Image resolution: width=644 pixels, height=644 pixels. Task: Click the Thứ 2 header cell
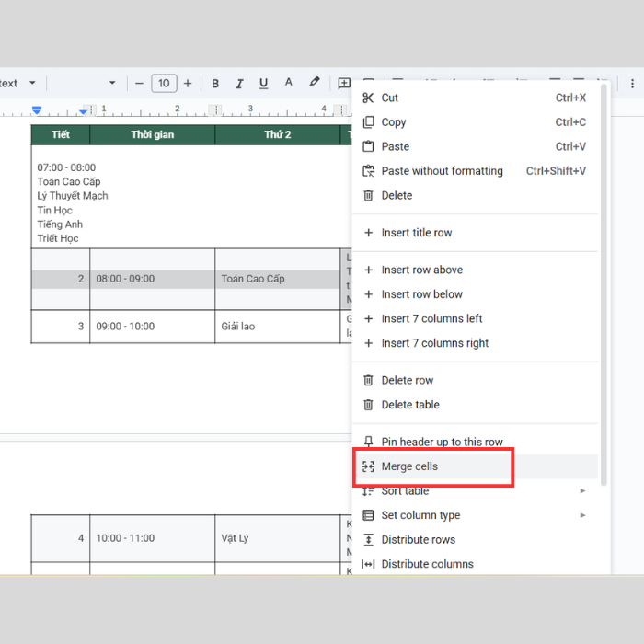[x=278, y=134]
